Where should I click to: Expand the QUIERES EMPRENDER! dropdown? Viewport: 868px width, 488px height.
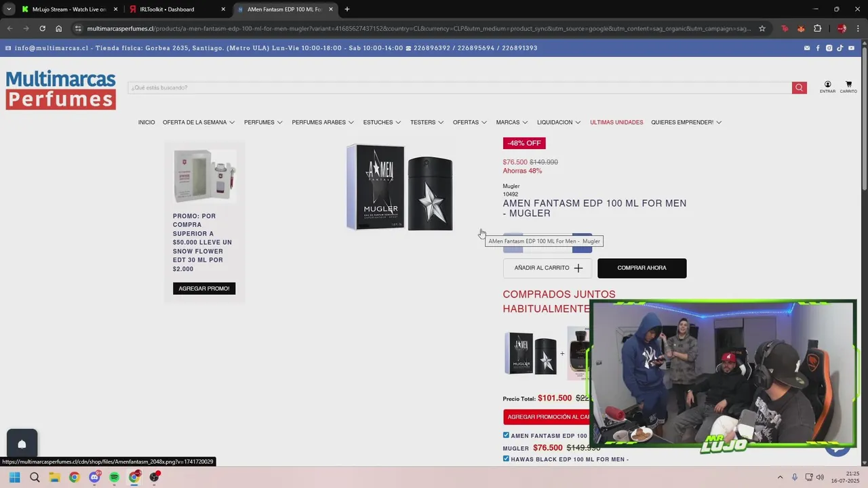point(686,122)
